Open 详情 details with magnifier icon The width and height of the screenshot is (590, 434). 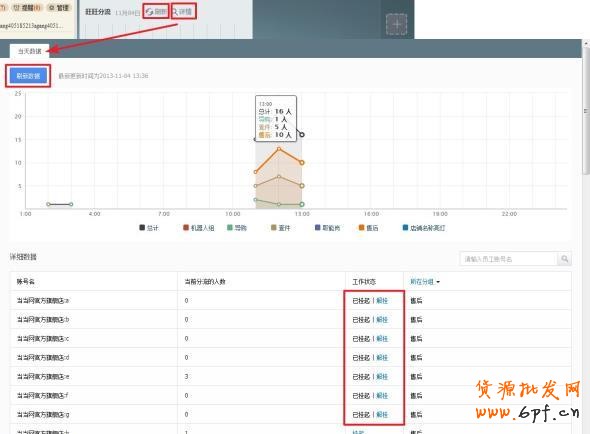coord(183,12)
